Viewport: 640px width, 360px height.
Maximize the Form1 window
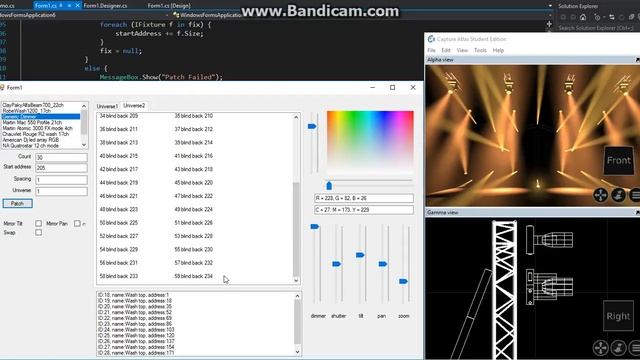(392, 87)
